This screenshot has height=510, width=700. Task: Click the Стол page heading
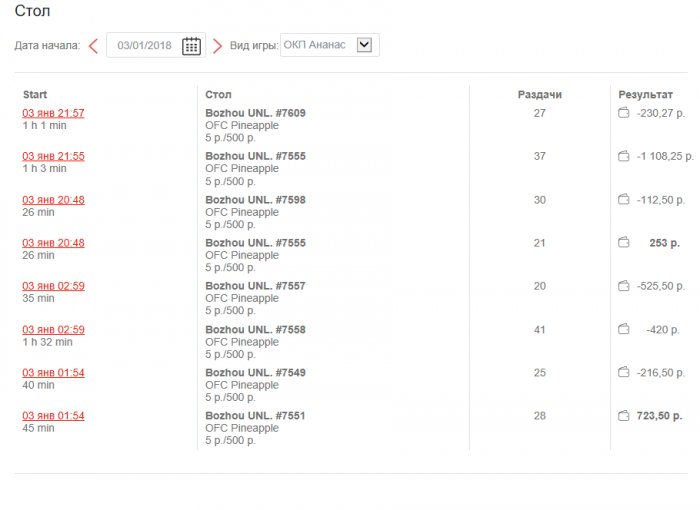32,10
